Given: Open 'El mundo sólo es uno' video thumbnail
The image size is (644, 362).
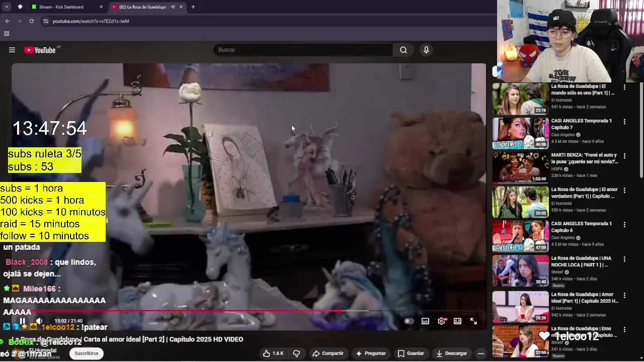Looking at the screenshot, I should (x=520, y=99).
